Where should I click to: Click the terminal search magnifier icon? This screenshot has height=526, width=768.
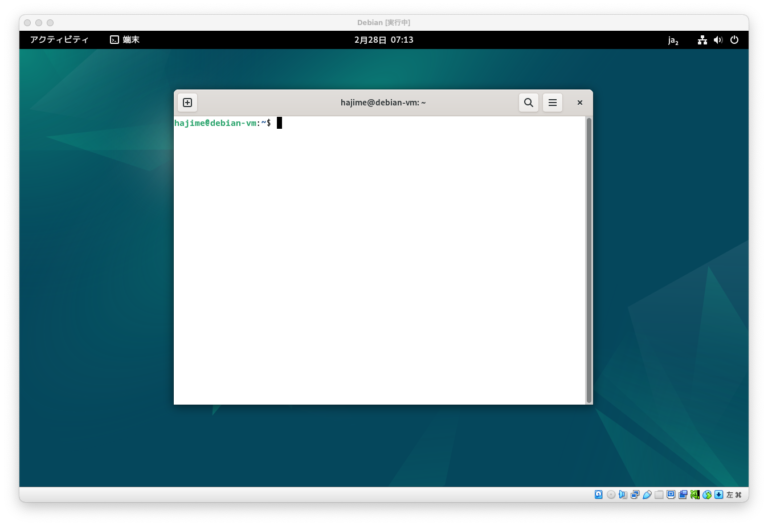tap(528, 102)
